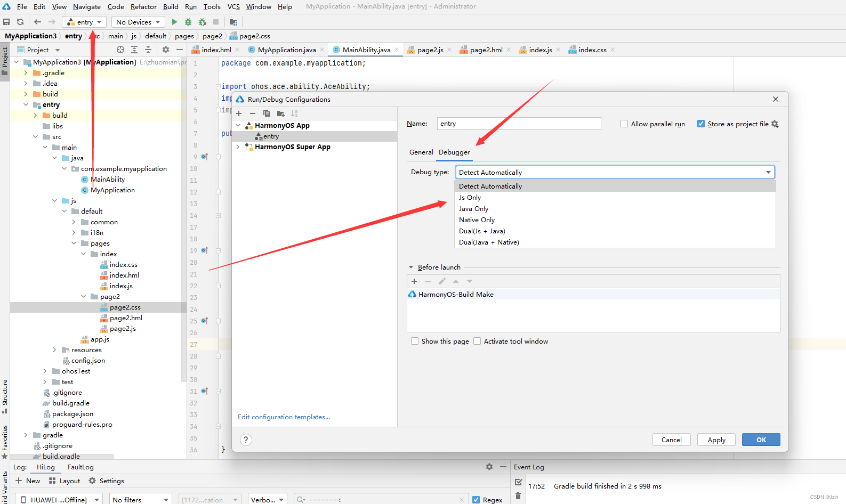The height and width of the screenshot is (504, 846).
Task: Open the help question mark in dialog
Action: pos(246,440)
